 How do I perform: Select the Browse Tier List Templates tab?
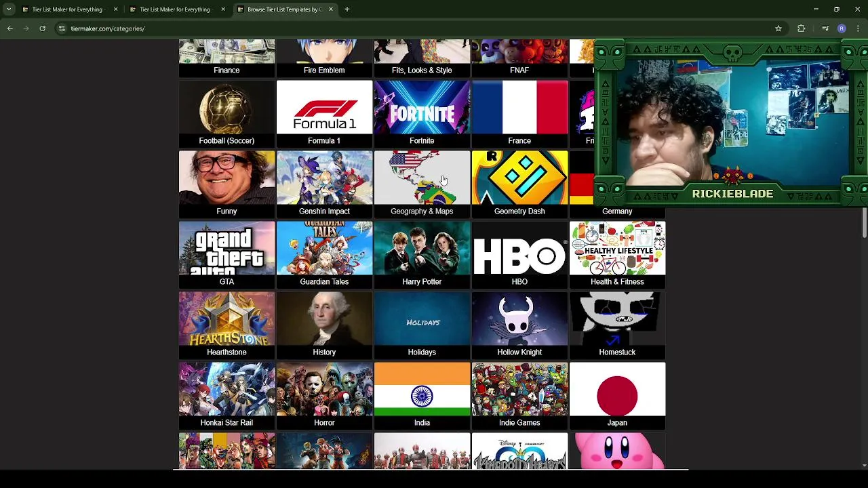[x=283, y=9]
